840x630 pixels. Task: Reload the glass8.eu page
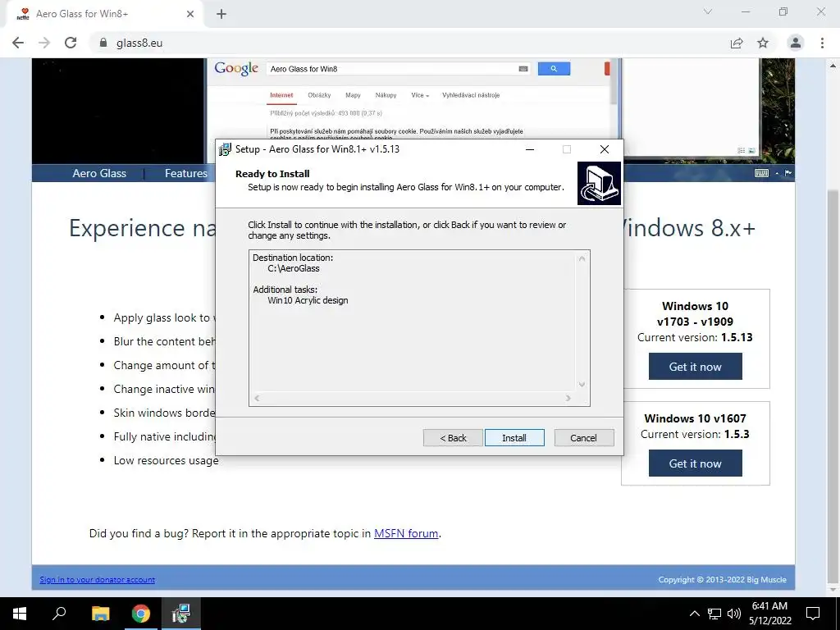click(x=71, y=43)
